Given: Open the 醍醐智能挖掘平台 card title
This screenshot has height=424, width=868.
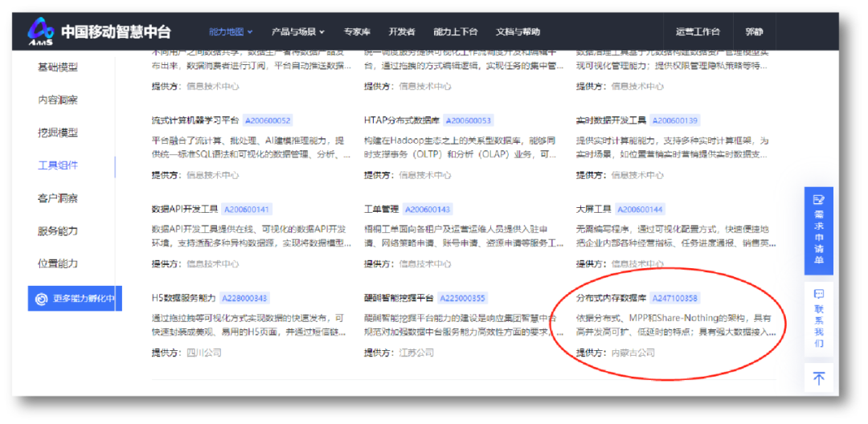Looking at the screenshot, I should 399,299.
